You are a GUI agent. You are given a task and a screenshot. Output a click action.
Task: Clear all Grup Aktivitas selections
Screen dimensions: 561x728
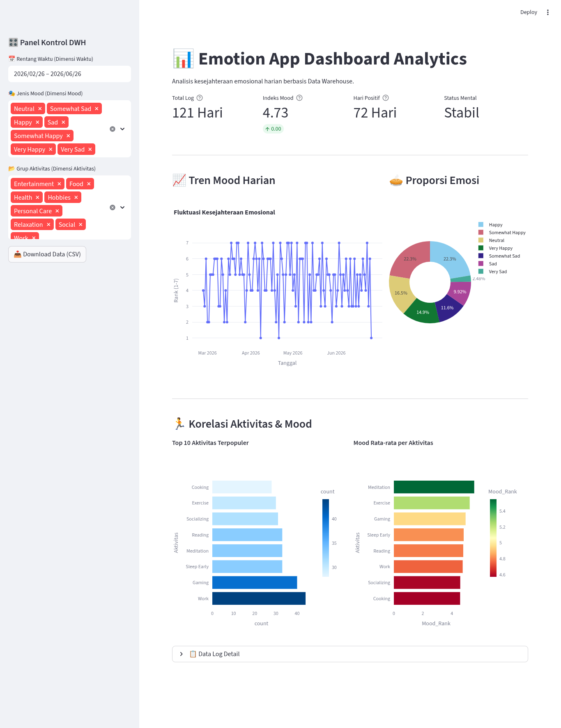(x=113, y=207)
